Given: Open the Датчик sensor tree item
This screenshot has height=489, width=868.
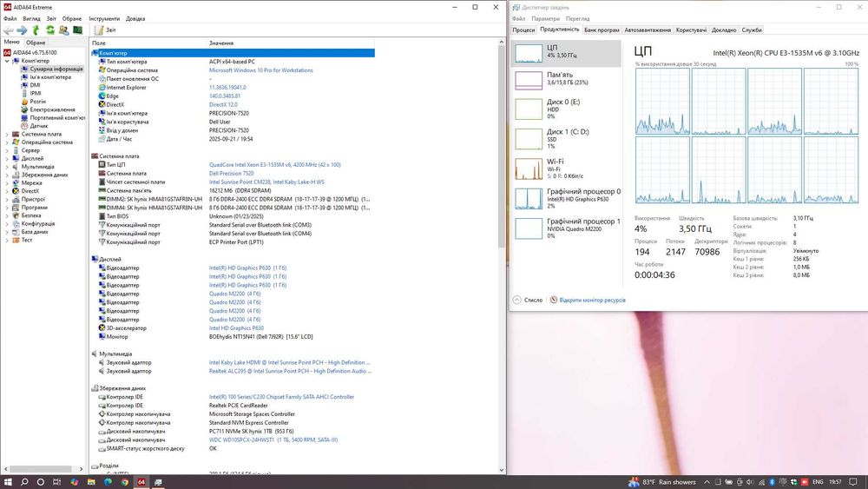Looking at the screenshot, I should point(39,126).
